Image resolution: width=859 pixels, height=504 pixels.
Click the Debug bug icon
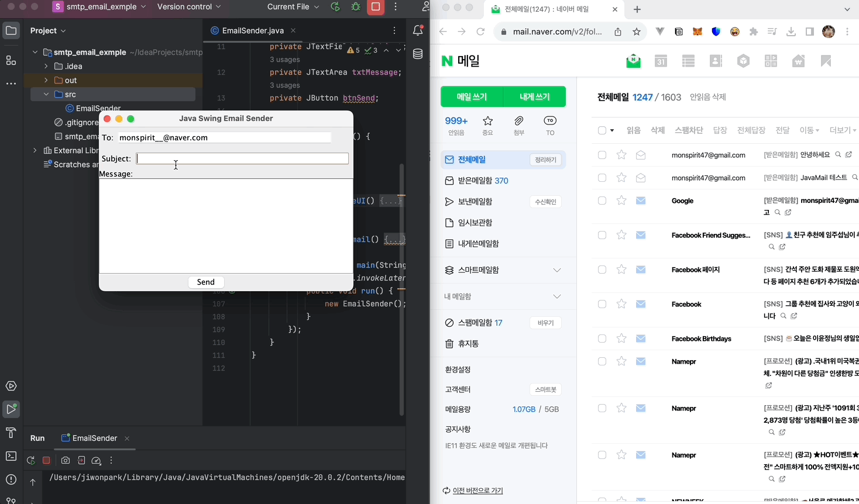tap(356, 7)
